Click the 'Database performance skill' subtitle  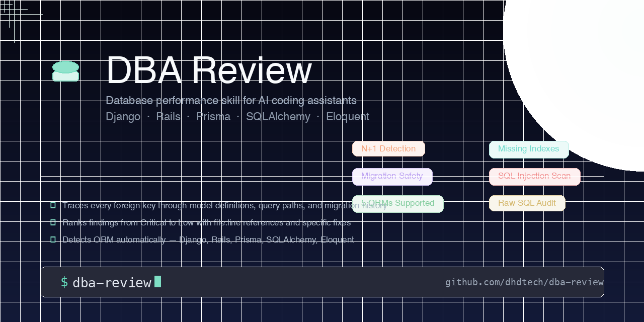click(231, 100)
